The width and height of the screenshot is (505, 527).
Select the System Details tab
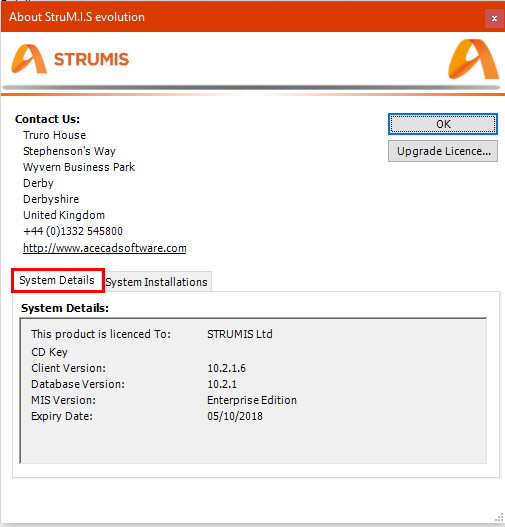click(57, 280)
